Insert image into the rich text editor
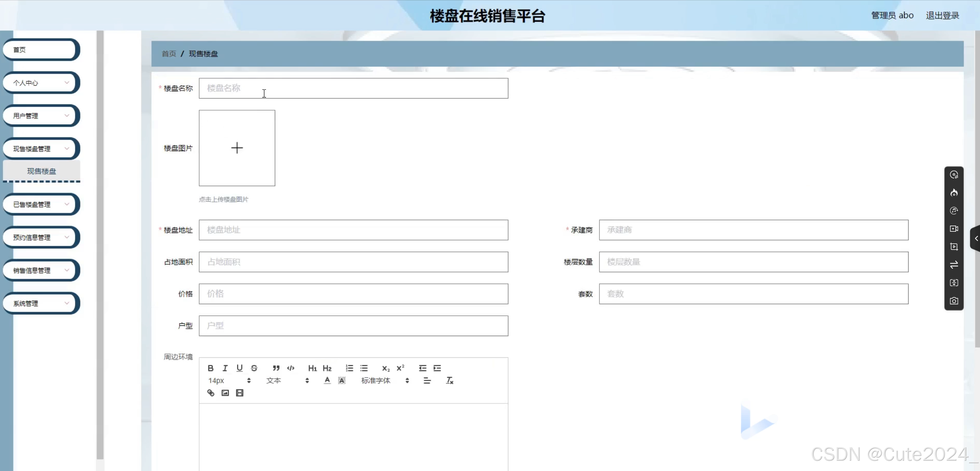Image resolution: width=980 pixels, height=471 pixels. [x=225, y=393]
